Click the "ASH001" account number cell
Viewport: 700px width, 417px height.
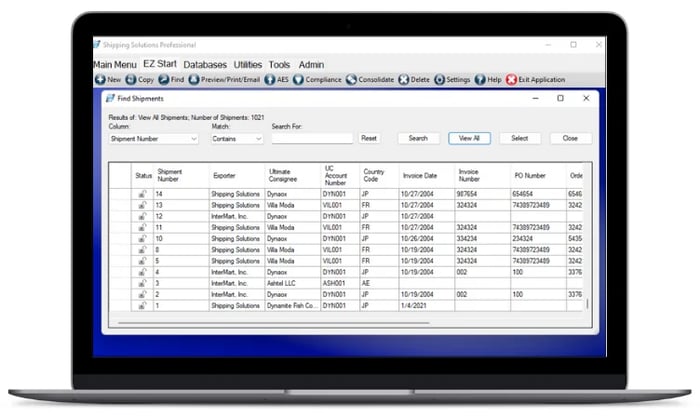340,283
